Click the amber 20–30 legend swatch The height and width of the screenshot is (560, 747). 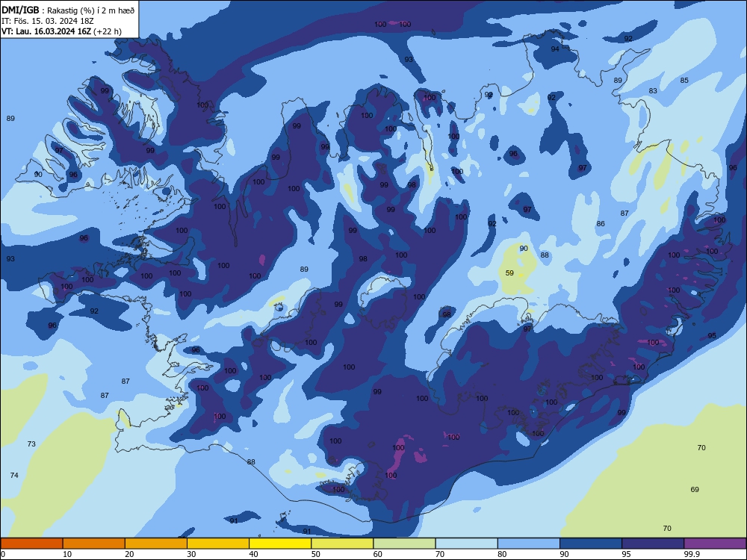click(156, 544)
